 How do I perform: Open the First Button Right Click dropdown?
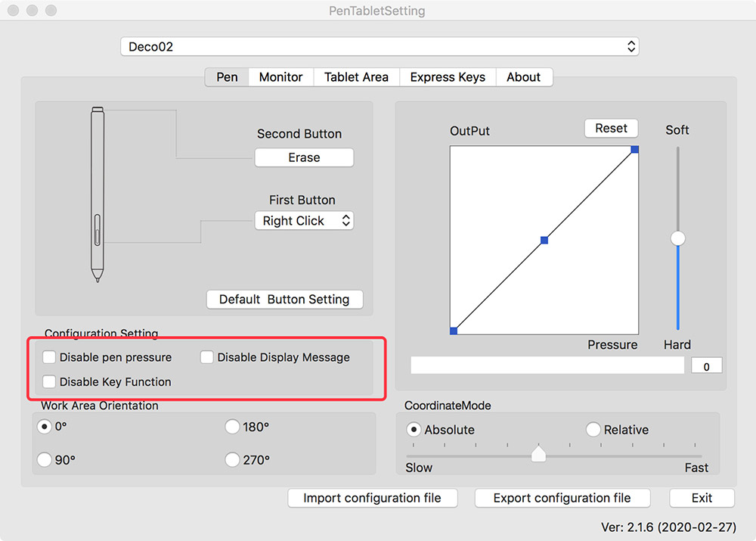coord(304,220)
